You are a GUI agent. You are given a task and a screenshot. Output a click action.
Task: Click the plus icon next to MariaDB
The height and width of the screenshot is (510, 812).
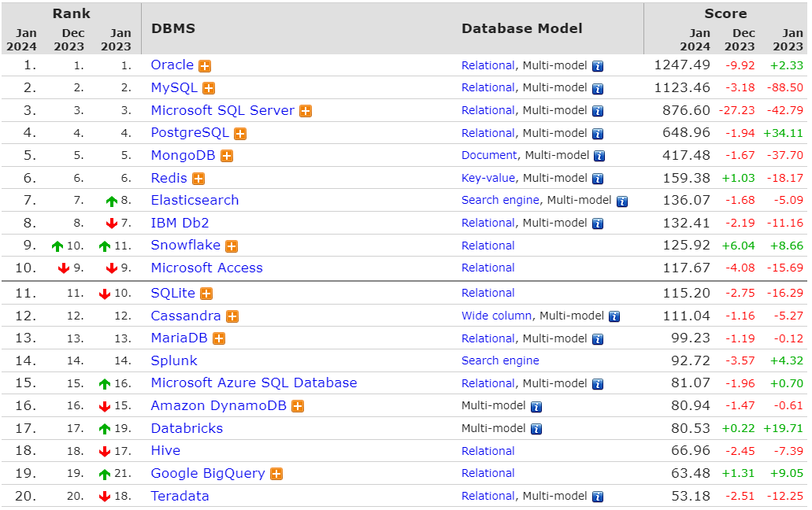coord(219,338)
